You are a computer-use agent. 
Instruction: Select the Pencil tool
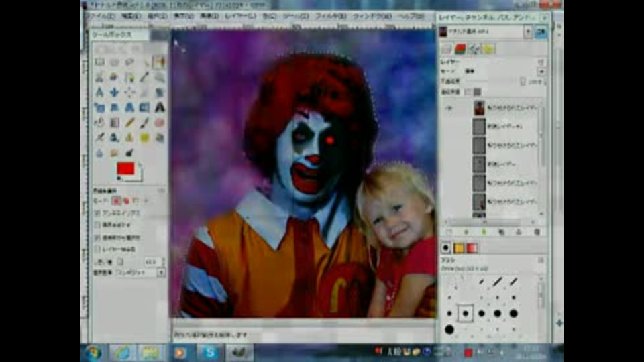[129, 122]
